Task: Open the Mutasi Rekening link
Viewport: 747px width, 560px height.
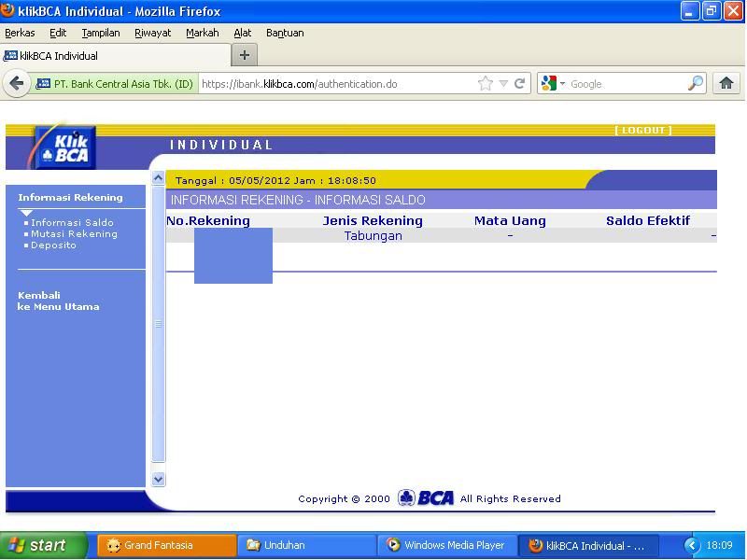Action: (x=75, y=234)
